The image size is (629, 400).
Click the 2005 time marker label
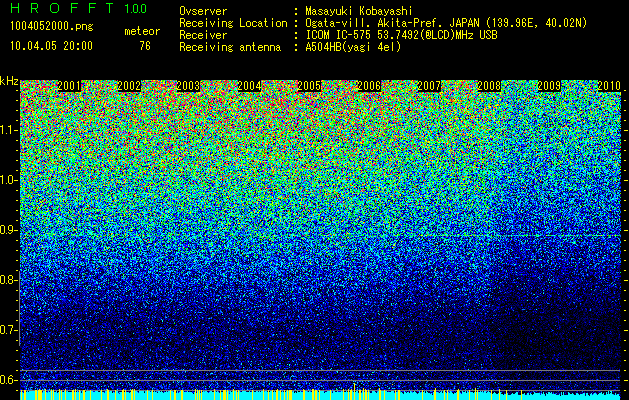(x=309, y=86)
